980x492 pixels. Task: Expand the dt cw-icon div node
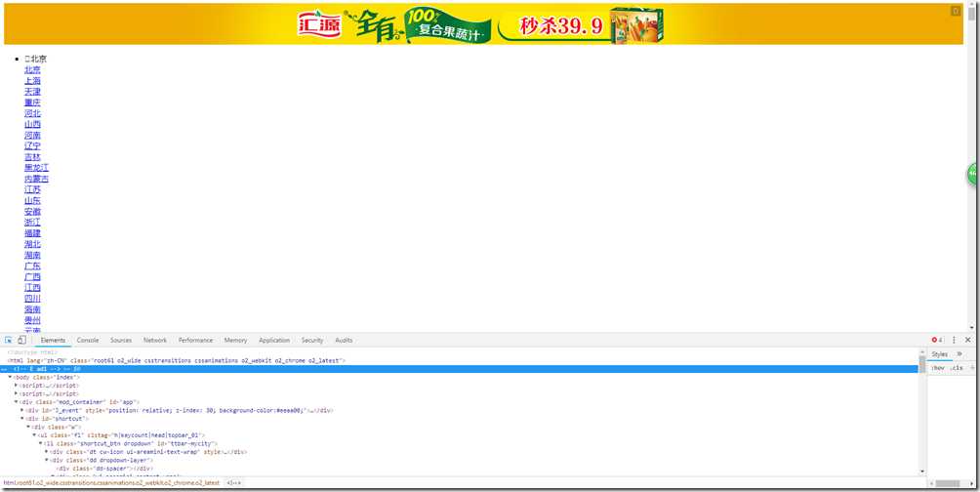(x=47, y=451)
